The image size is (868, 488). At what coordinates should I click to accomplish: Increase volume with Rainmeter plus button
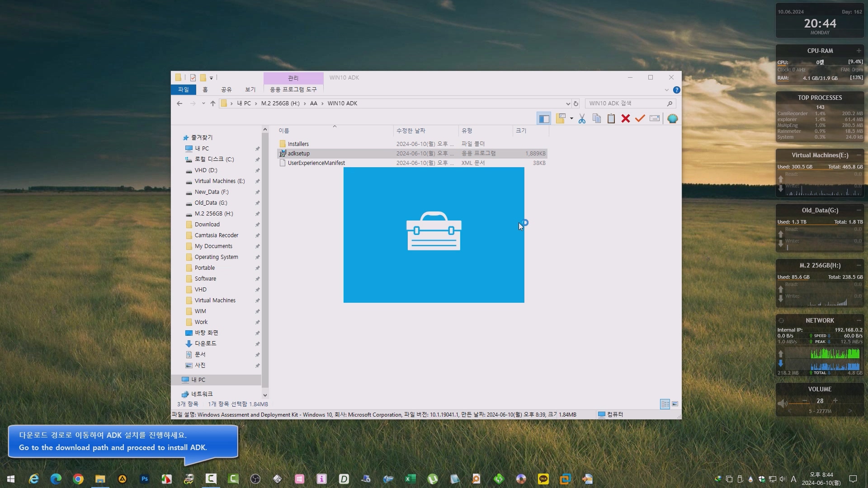(x=835, y=401)
